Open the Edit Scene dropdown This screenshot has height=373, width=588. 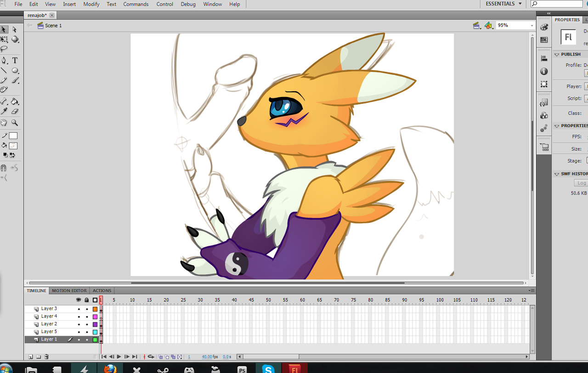tap(476, 25)
